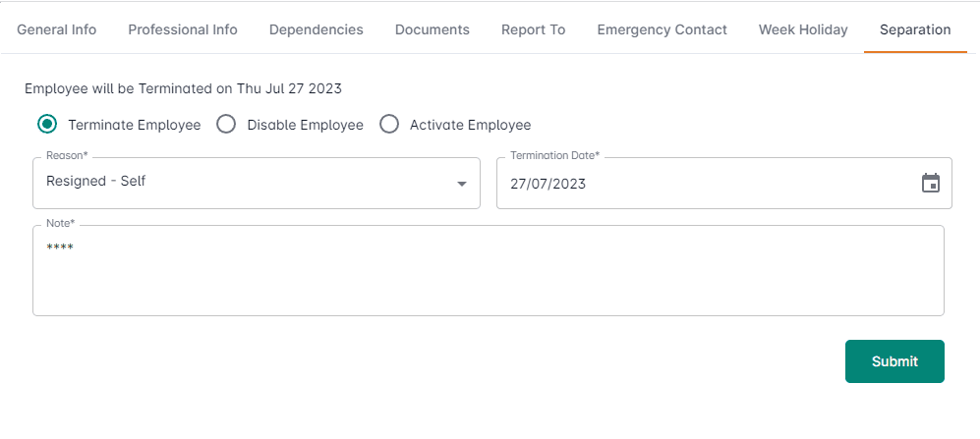Click the Separation tab
Viewport: 980px width, 439px height.
[915, 29]
